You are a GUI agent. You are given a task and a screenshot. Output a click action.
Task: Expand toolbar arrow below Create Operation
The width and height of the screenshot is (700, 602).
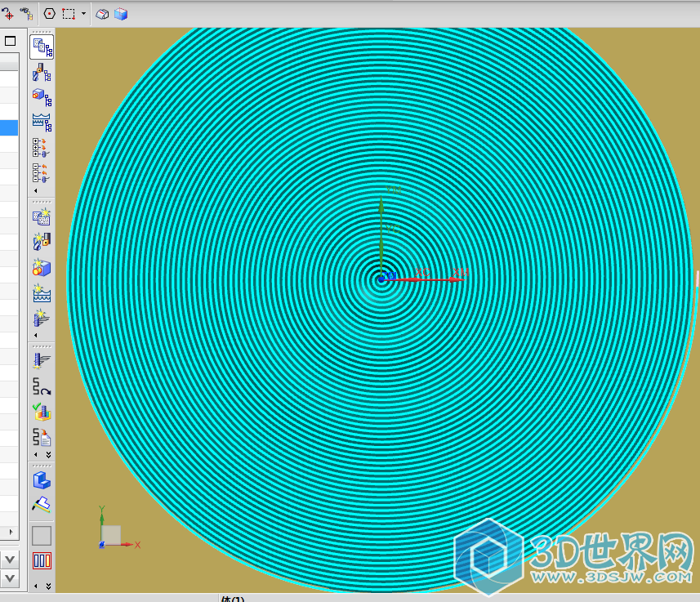[x=36, y=336]
